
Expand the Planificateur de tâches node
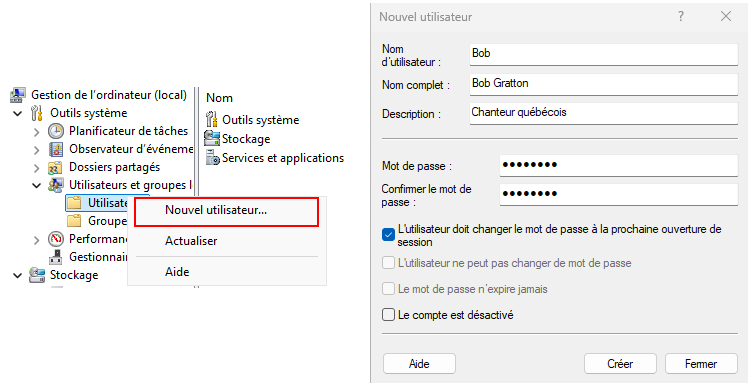tap(36, 132)
